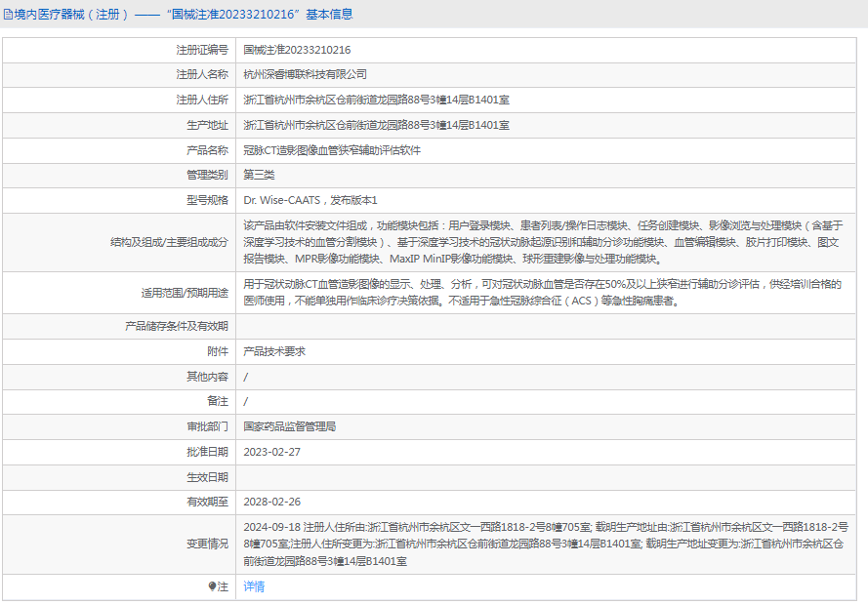
Task: Click the 型号规格 value Dr. Wise-CAATS
Action: point(282,200)
